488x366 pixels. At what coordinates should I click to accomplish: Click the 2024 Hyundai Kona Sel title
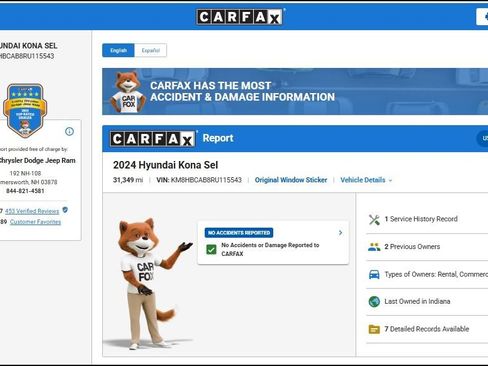(x=165, y=165)
